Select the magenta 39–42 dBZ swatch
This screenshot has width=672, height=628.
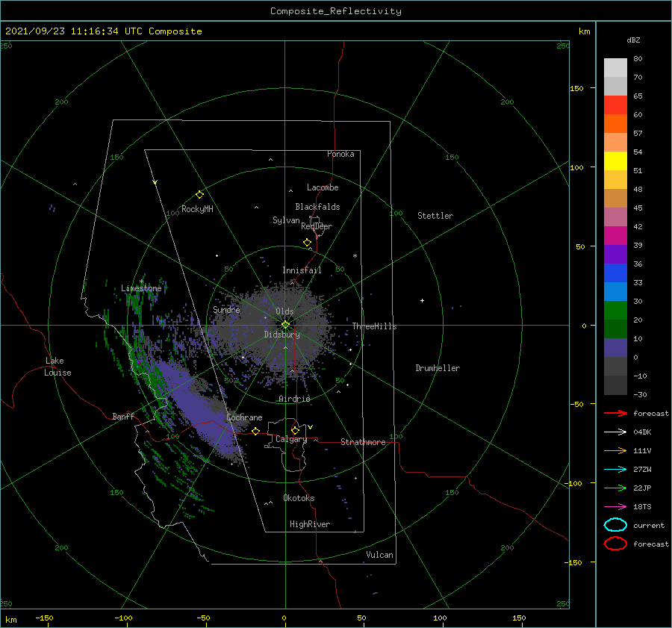tap(615, 236)
